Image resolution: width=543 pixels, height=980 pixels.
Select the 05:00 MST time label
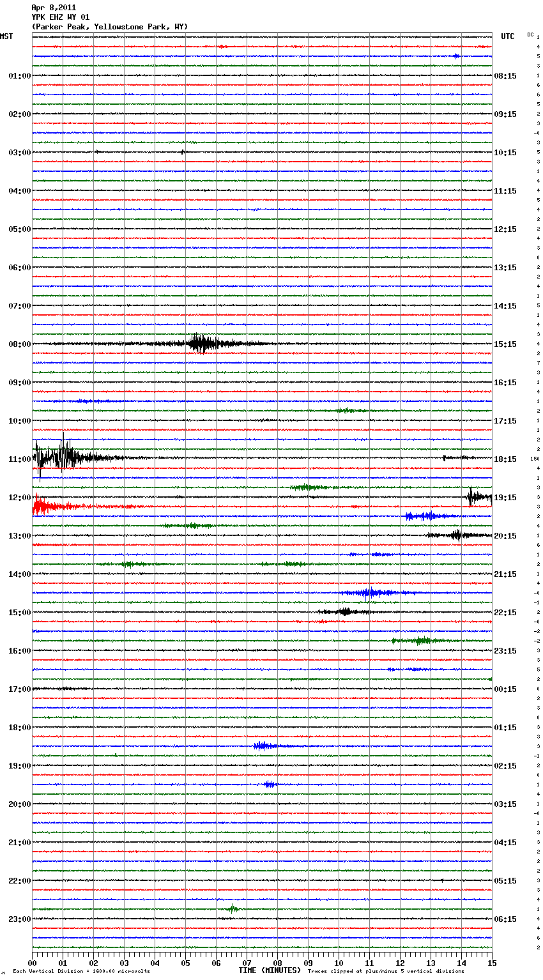point(20,229)
